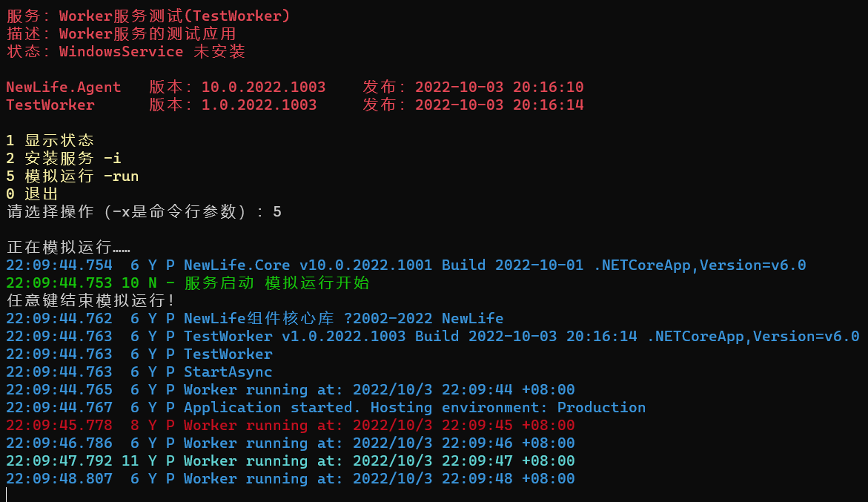
Task: Click the 正在模拟运行 status line
Action: coord(68,247)
